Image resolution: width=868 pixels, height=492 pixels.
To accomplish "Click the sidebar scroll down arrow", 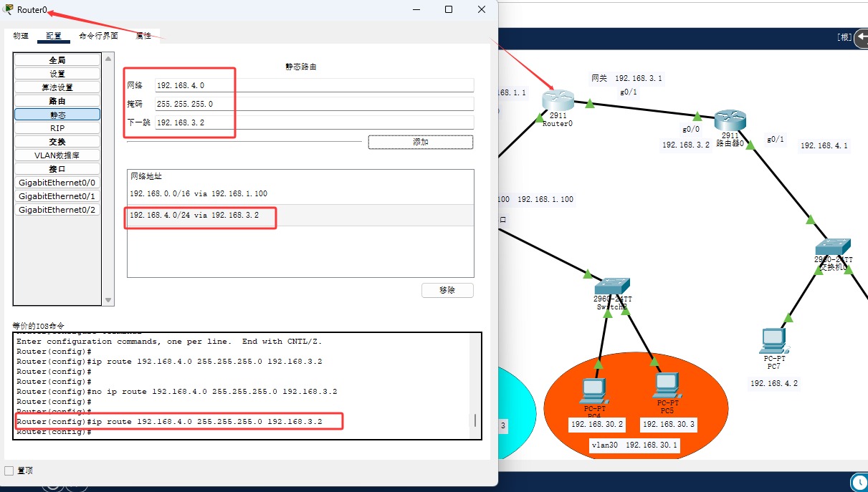I will coord(109,300).
